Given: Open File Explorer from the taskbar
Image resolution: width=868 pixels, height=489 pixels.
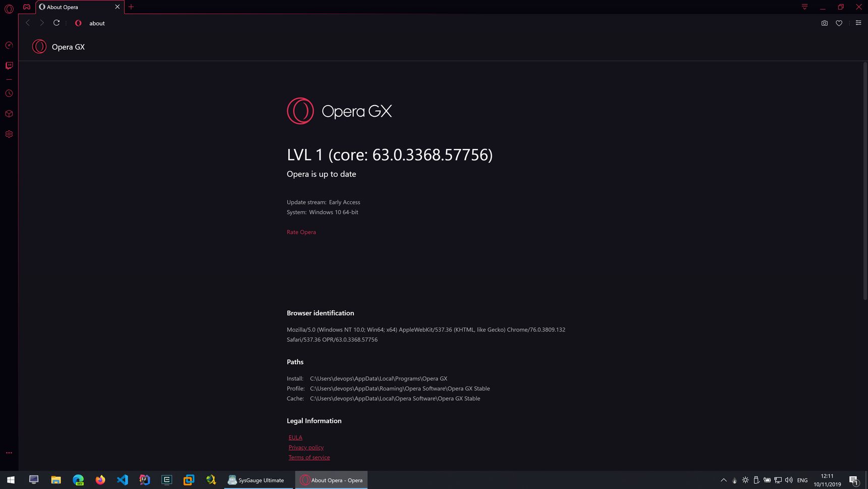Looking at the screenshot, I should 56,480.
